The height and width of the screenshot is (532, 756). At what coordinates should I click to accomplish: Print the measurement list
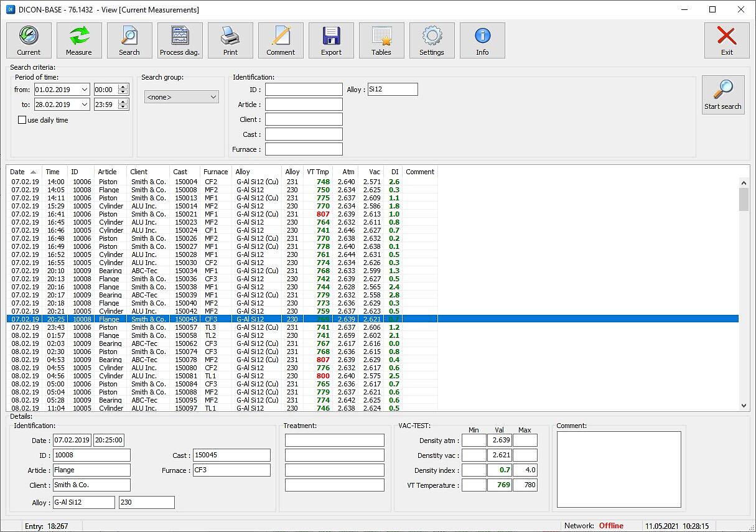[230, 40]
